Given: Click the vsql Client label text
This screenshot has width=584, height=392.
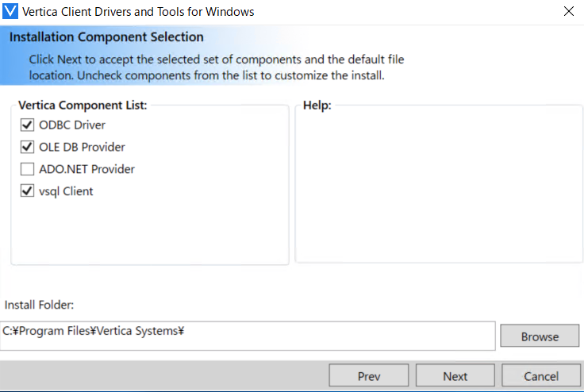Looking at the screenshot, I should pos(66,191).
